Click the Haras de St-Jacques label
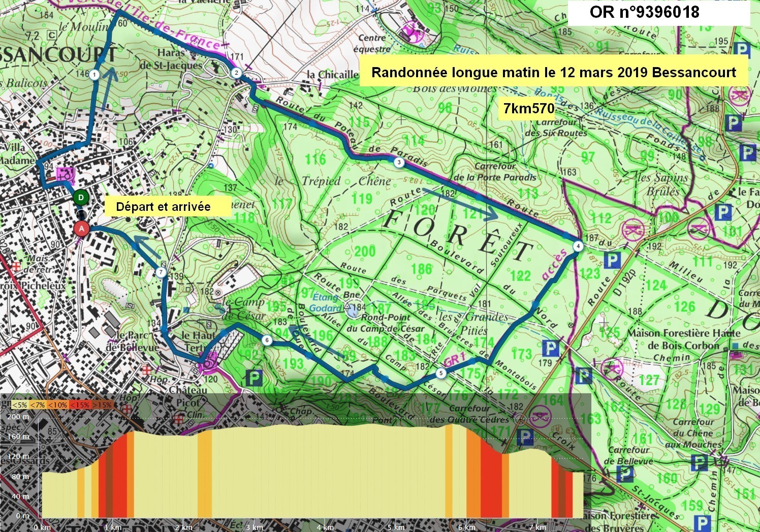The height and width of the screenshot is (532, 760). (171, 59)
